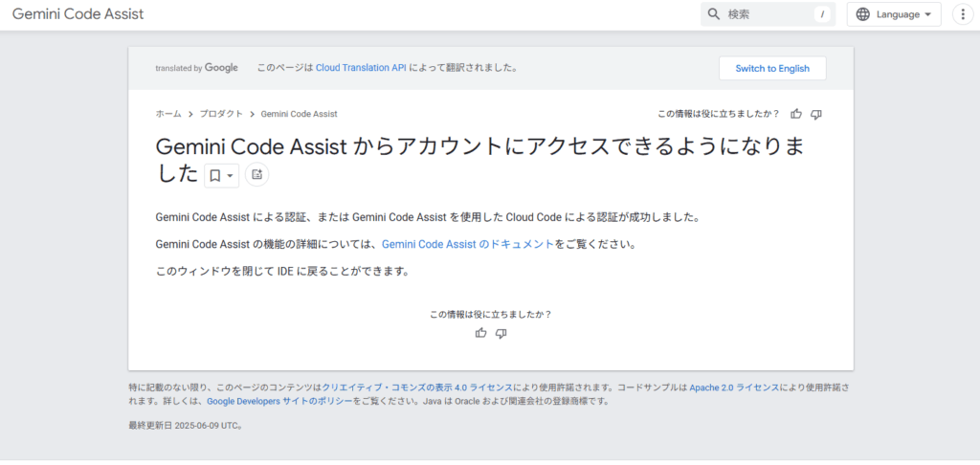Click the 認証が成功しました paragraph

427,217
